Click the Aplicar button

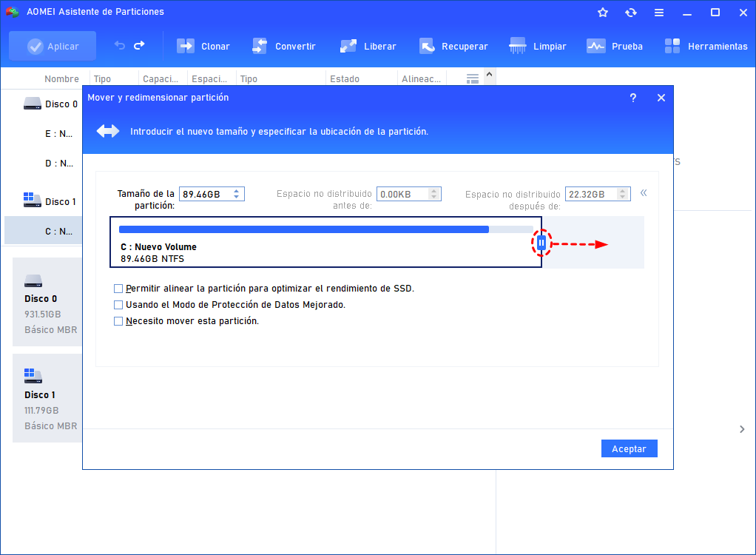53,47
